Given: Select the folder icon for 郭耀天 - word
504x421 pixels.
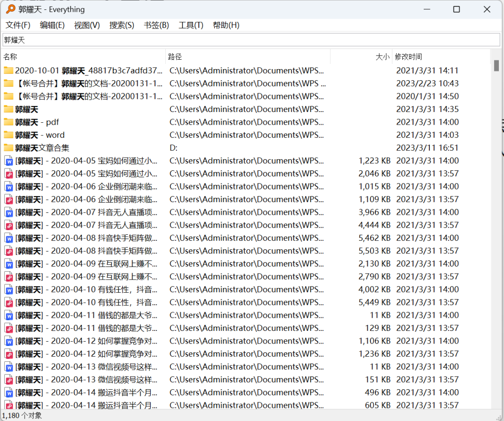Looking at the screenshot, I should [8, 135].
